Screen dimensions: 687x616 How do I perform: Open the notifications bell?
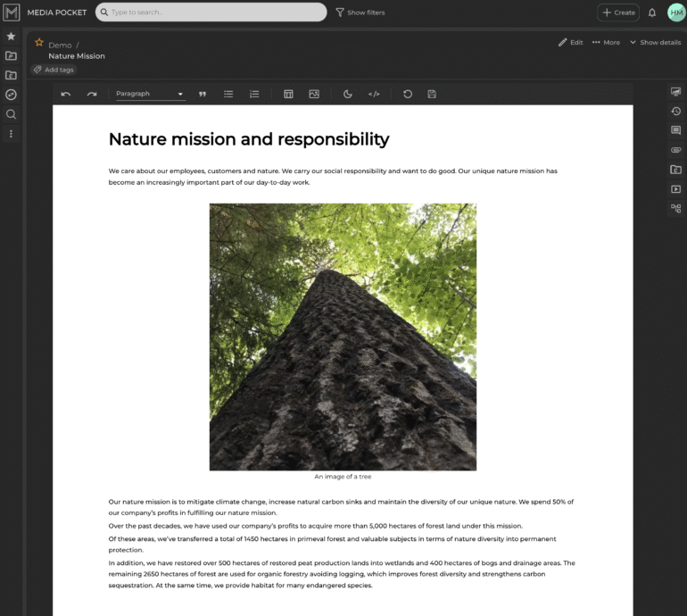tap(652, 12)
